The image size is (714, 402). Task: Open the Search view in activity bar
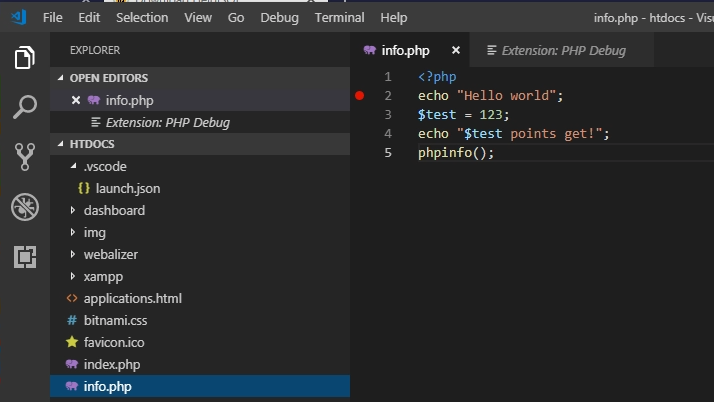click(25, 107)
